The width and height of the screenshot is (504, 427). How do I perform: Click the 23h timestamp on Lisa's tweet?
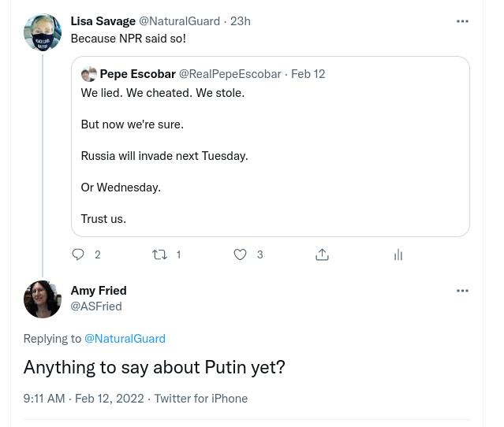(241, 20)
